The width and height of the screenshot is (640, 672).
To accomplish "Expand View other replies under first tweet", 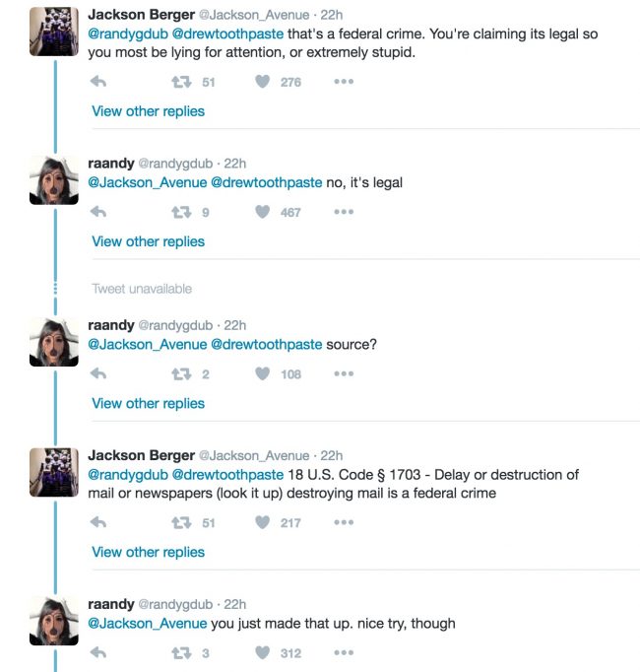I will pyautogui.click(x=149, y=111).
